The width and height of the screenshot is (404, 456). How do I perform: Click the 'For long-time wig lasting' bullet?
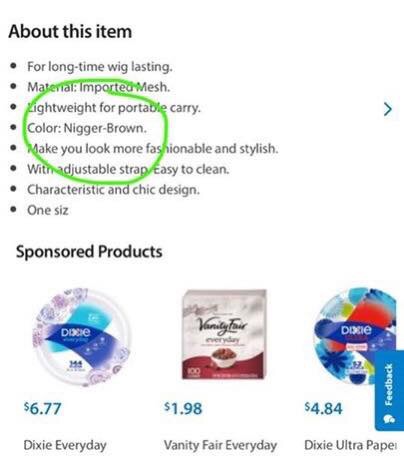(x=100, y=67)
